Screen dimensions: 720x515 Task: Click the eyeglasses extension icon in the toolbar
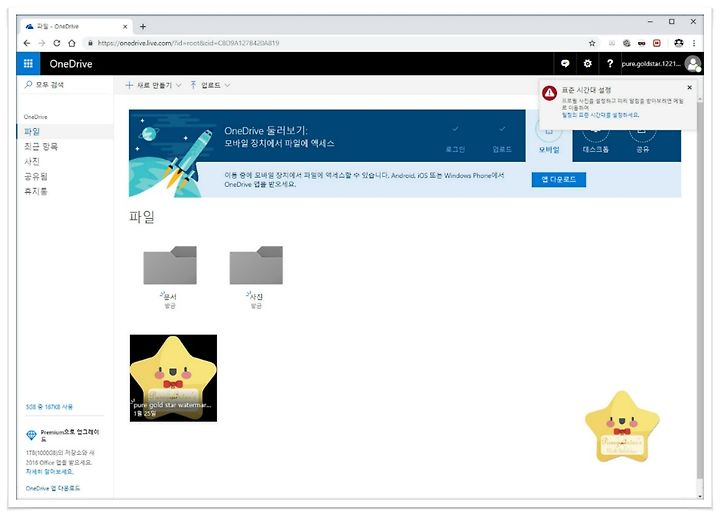pos(641,43)
